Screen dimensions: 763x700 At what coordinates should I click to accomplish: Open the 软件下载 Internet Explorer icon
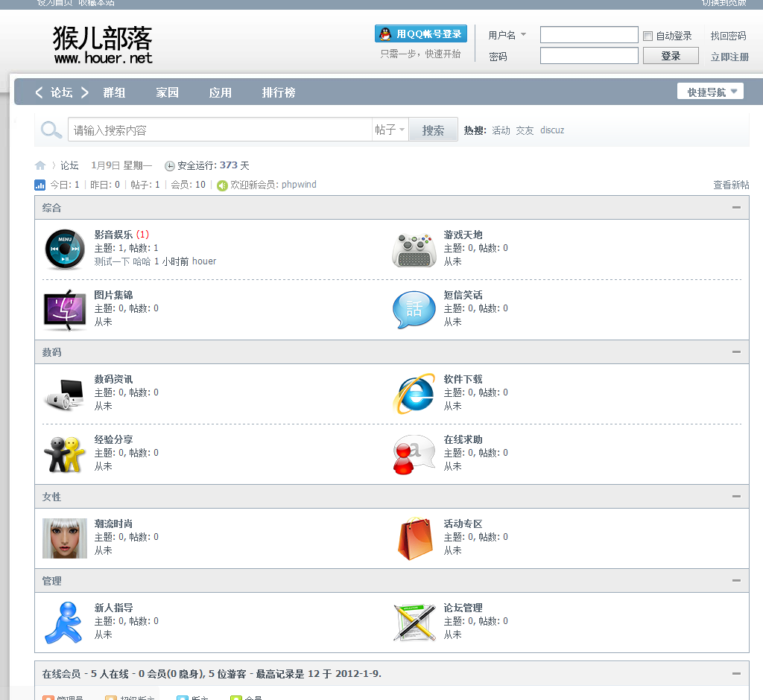click(x=414, y=394)
